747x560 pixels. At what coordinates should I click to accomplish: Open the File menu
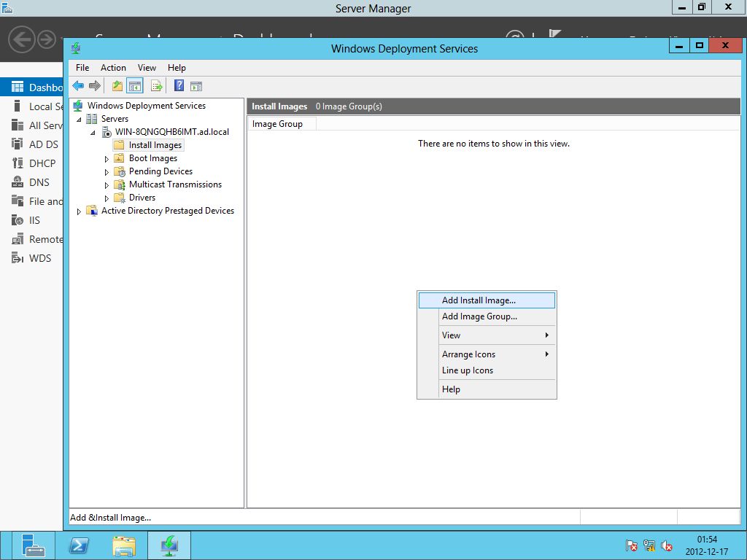82,68
